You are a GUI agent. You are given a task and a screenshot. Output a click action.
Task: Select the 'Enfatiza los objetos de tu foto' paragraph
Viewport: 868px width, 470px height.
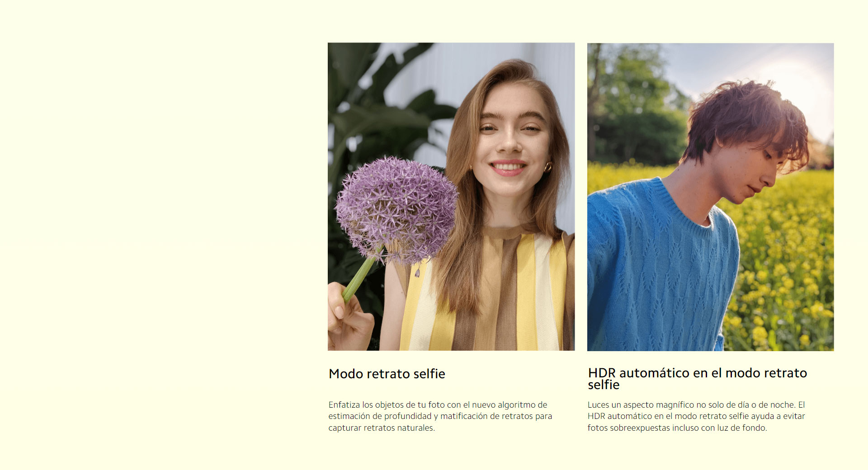pyautogui.click(x=440, y=416)
